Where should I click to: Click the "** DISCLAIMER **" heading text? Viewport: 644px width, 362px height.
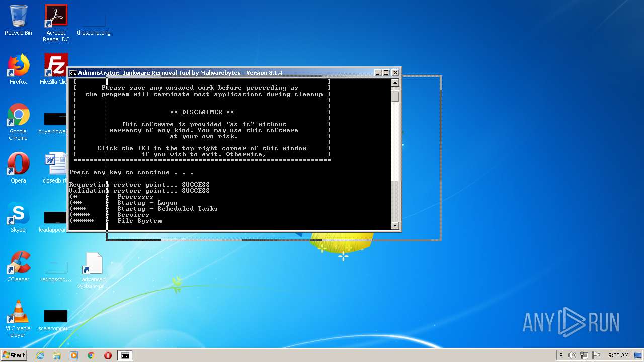(x=202, y=112)
